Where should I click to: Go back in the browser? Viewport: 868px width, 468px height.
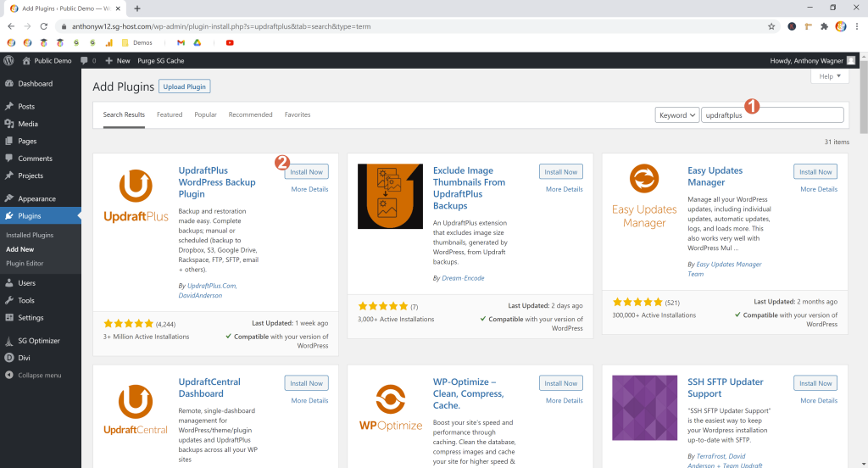[11, 26]
